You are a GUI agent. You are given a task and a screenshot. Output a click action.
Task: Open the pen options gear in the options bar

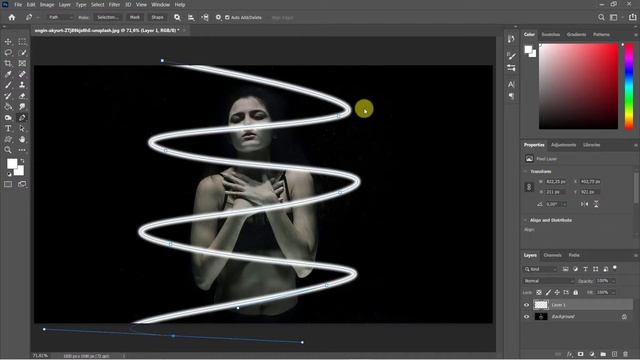218,17
